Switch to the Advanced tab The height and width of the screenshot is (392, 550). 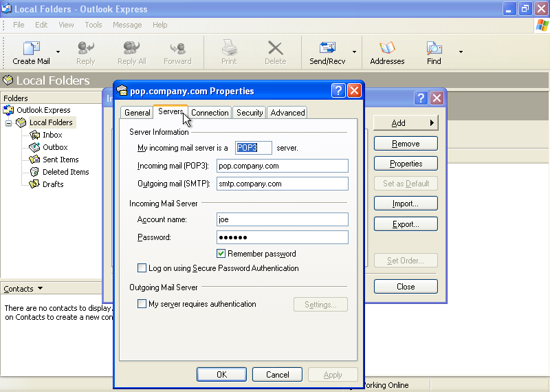(x=287, y=113)
